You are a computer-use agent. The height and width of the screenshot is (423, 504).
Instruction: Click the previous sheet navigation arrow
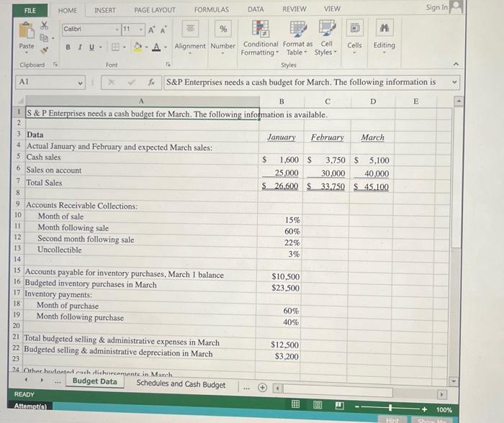coord(27,380)
